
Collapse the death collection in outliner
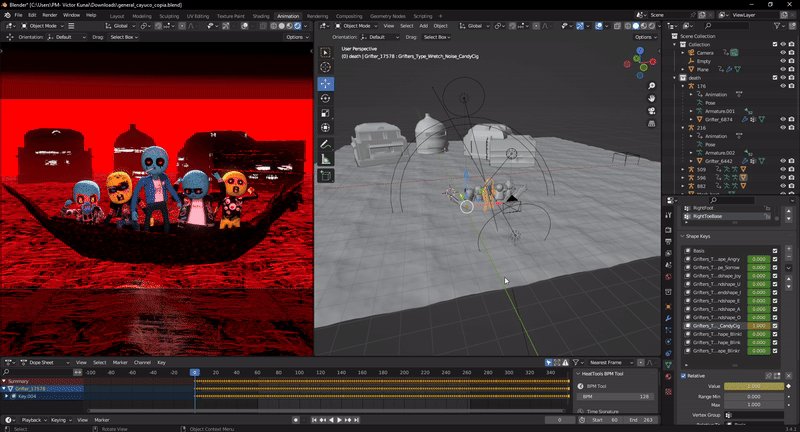[x=675, y=78]
